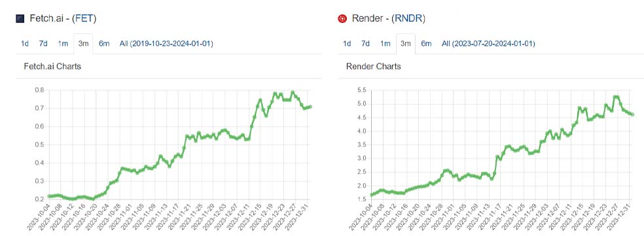This screenshot has height=236, width=644.
Task: Click 3.5 label on Render y-axis
Action: tap(361, 144)
